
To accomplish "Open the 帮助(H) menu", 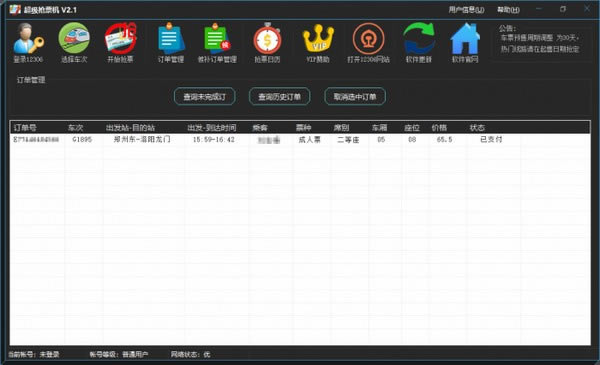I will tap(508, 10).
